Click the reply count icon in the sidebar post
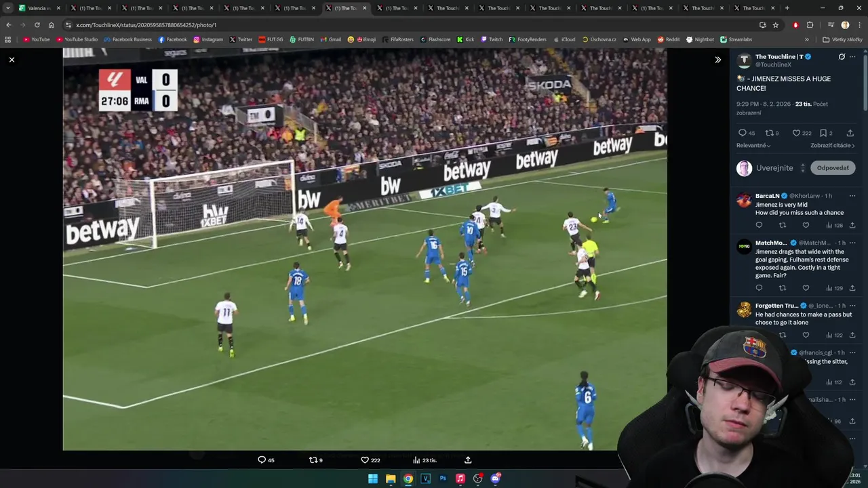Screen dimensions: 868x488 (742, 133)
